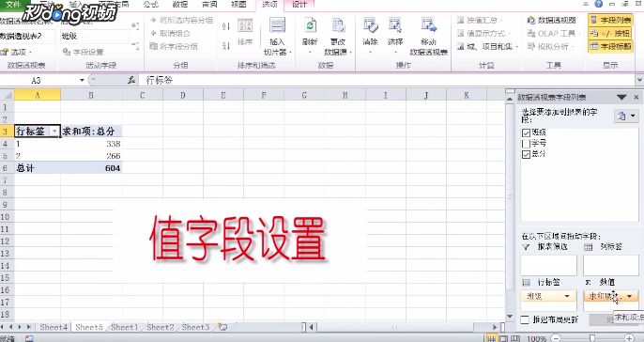The width and height of the screenshot is (644, 342).
Task: Expand the formula bar
Action: (x=639, y=80)
